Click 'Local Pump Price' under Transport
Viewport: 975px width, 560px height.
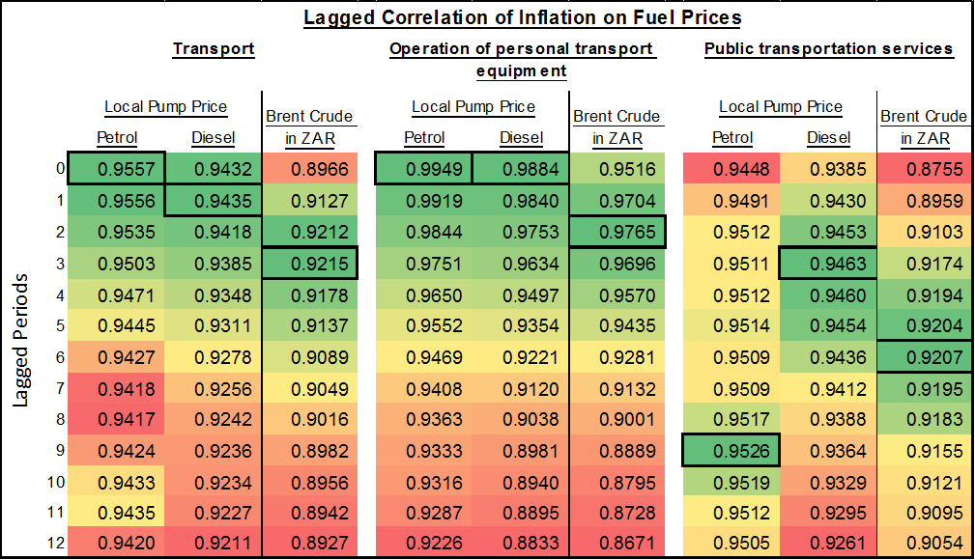coord(165,107)
